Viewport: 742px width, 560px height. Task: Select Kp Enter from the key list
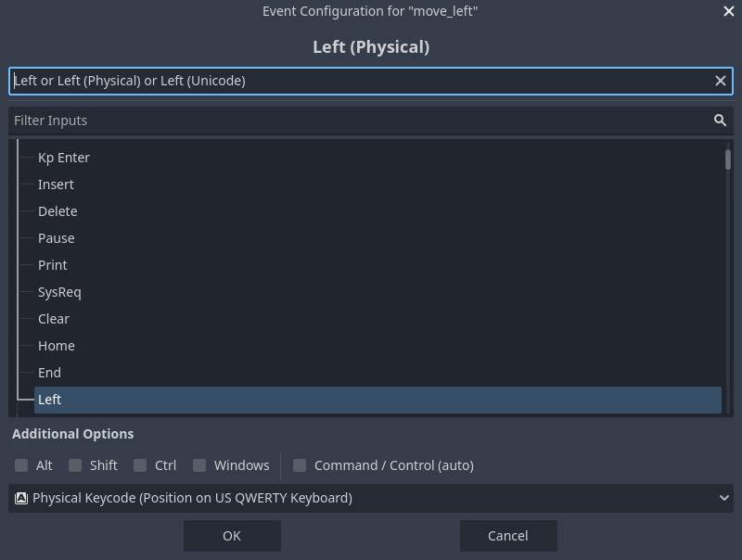(x=64, y=157)
